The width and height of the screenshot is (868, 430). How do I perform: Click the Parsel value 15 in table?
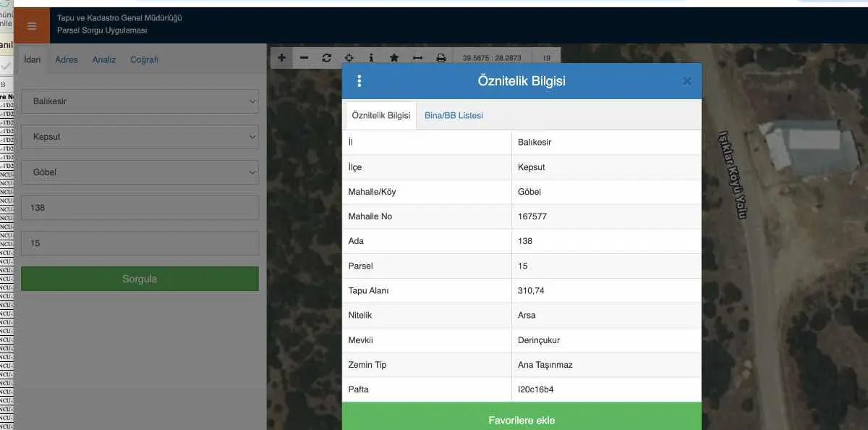[523, 266]
